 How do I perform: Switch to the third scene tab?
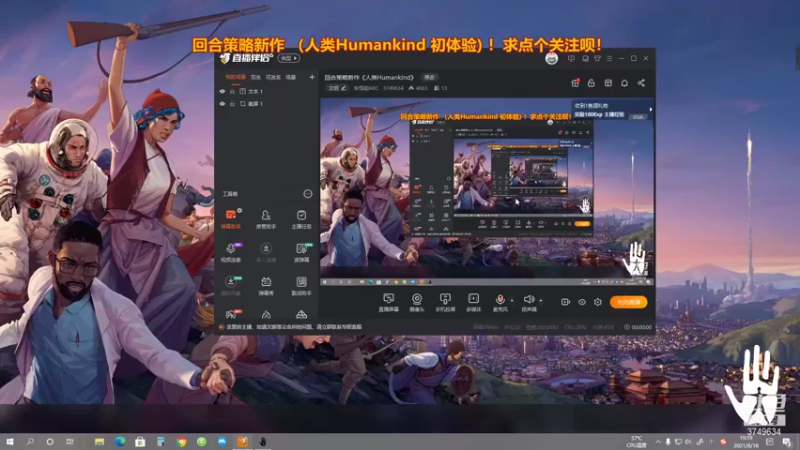point(273,77)
